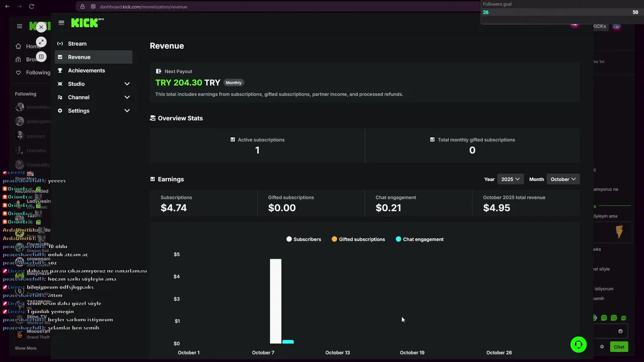Click the Overview Stats heading icon
The height and width of the screenshot is (362, 644).
tap(152, 118)
